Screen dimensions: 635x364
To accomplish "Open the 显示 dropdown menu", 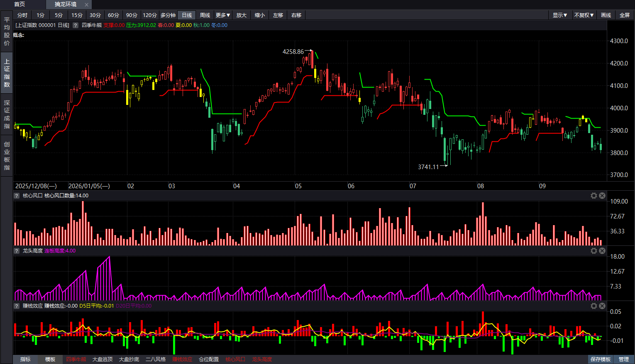I will 560,15.
